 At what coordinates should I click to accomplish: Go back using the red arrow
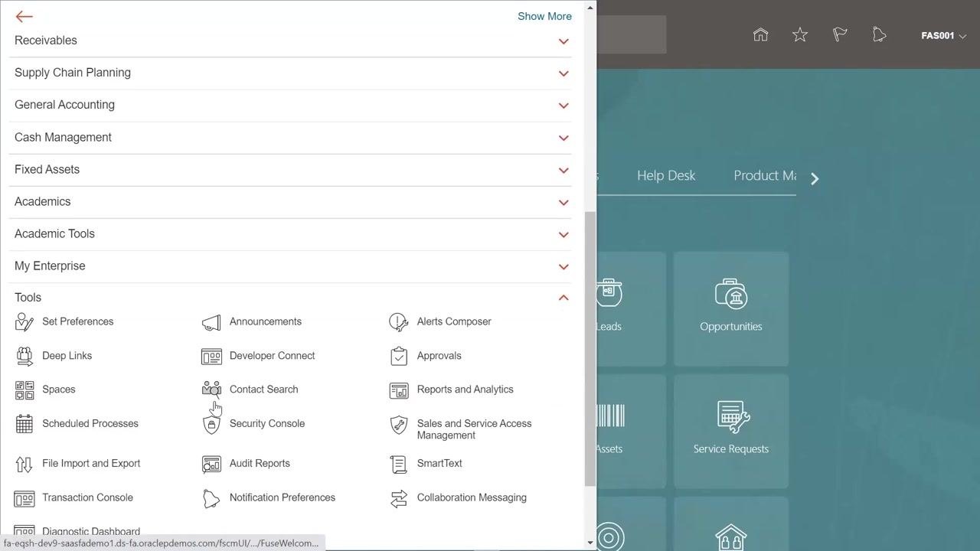tap(24, 16)
